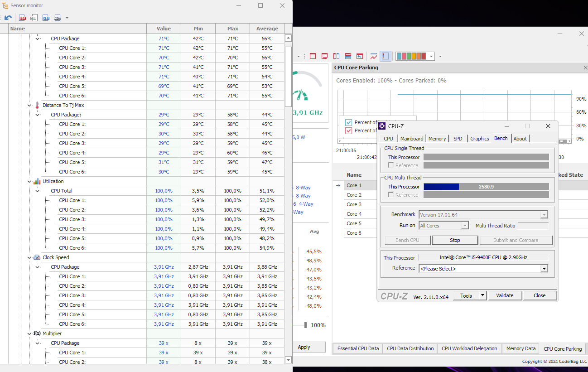Click thermometer icon beside Distance To Tj Max
The height and width of the screenshot is (372, 588).
click(x=37, y=105)
